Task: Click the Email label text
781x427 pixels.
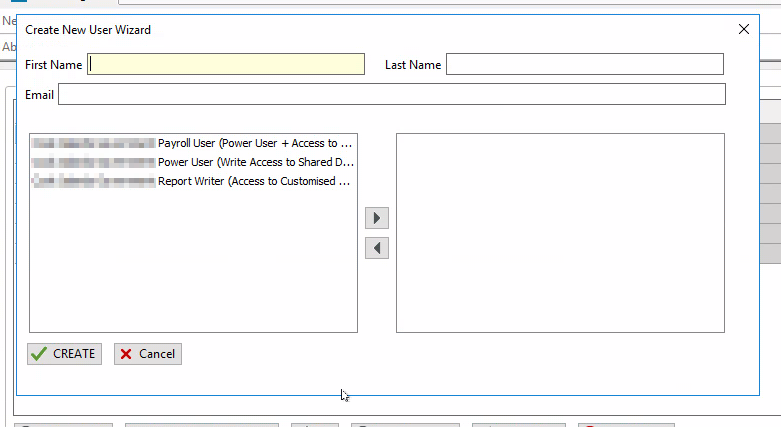Action: tap(39, 95)
